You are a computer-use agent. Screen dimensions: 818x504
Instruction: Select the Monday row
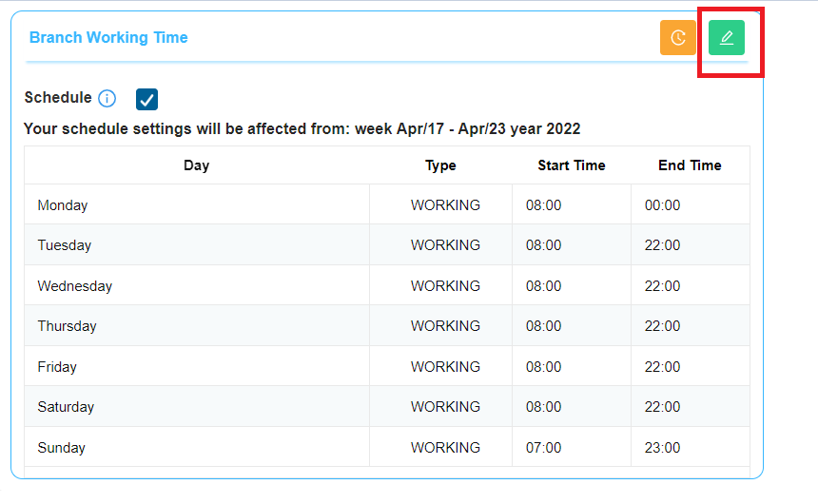(387, 204)
